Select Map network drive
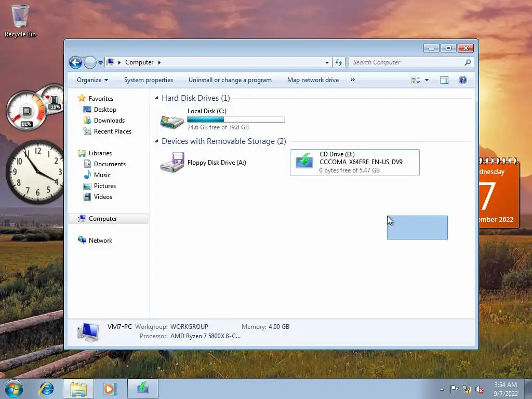Viewport: 532px width, 399px height. pyautogui.click(x=313, y=80)
